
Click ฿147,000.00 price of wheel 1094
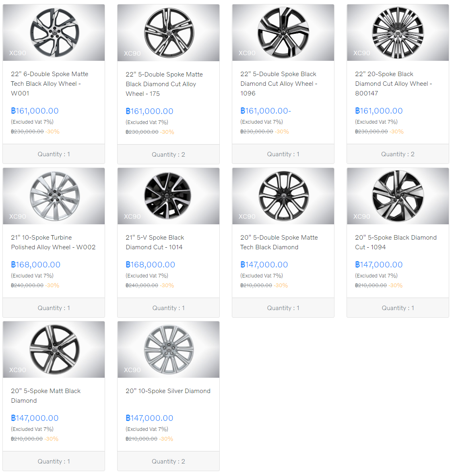click(379, 265)
